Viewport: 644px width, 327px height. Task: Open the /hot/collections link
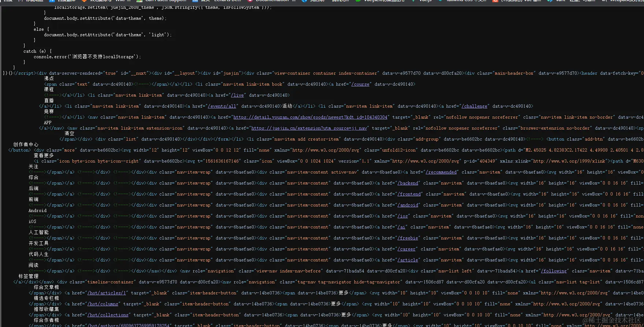click(108, 315)
